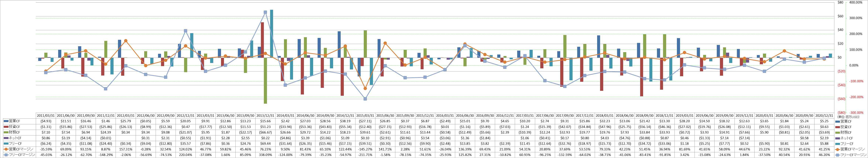Click the red 投資CF color key in the right legend

coord(838,127)
